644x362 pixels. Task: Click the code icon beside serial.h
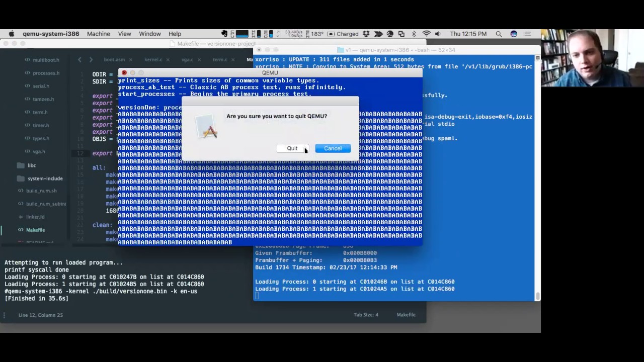27,86
